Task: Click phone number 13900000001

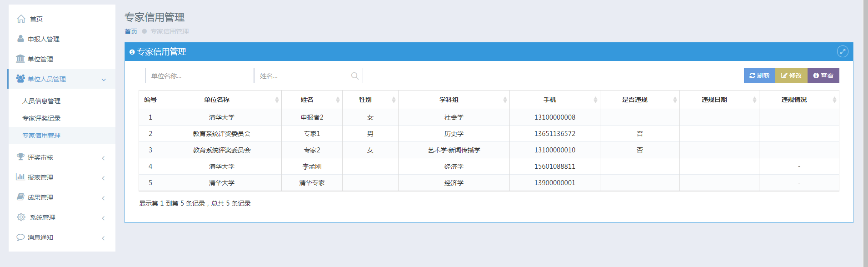Action: click(x=554, y=183)
